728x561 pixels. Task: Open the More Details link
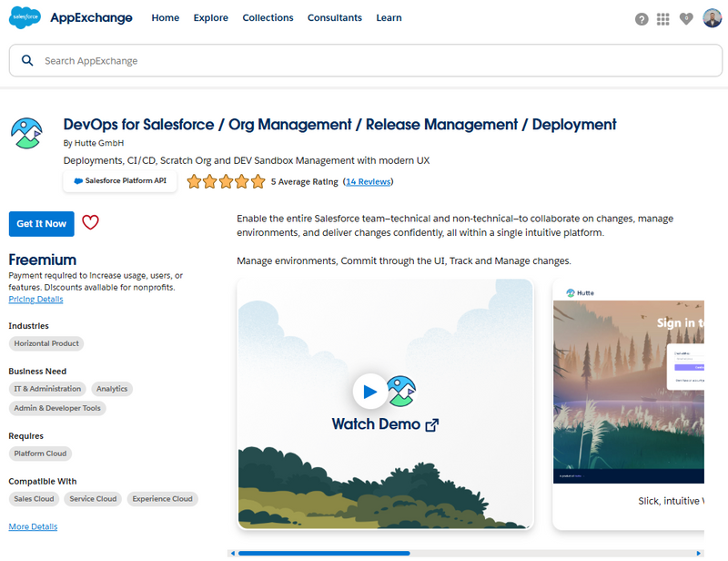click(33, 526)
